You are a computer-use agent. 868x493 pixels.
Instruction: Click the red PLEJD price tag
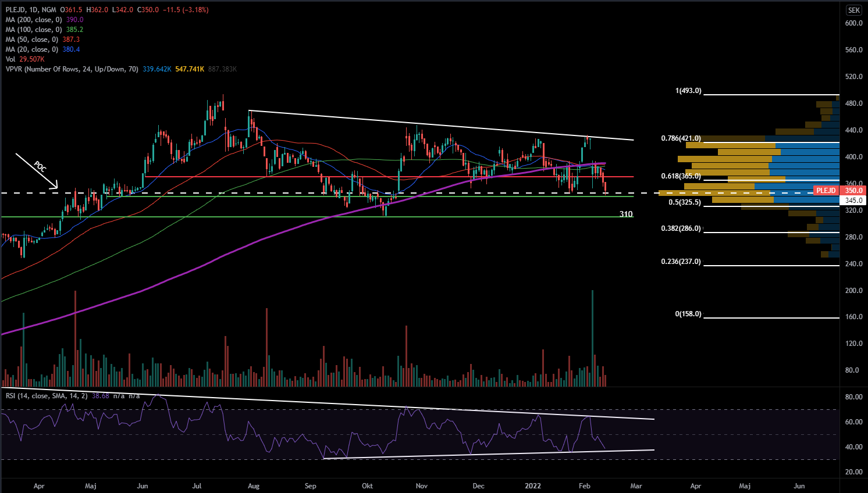click(826, 191)
